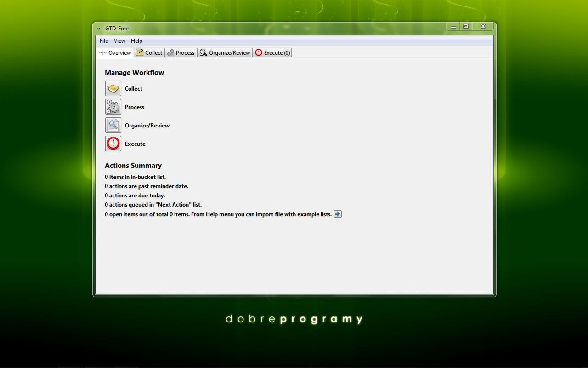This screenshot has height=368, width=588.
Task: Click "0 actions are past reminder date." text
Action: pyautogui.click(x=147, y=186)
